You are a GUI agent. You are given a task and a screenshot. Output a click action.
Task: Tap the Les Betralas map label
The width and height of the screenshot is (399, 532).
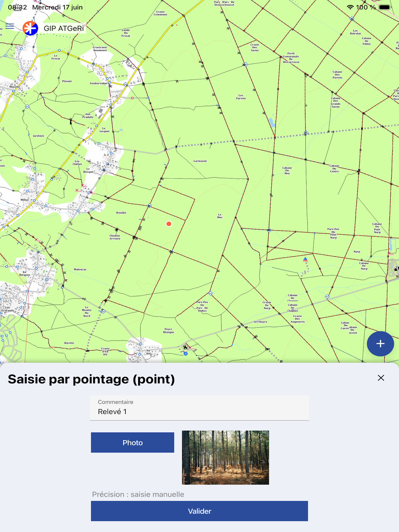(356, 32)
